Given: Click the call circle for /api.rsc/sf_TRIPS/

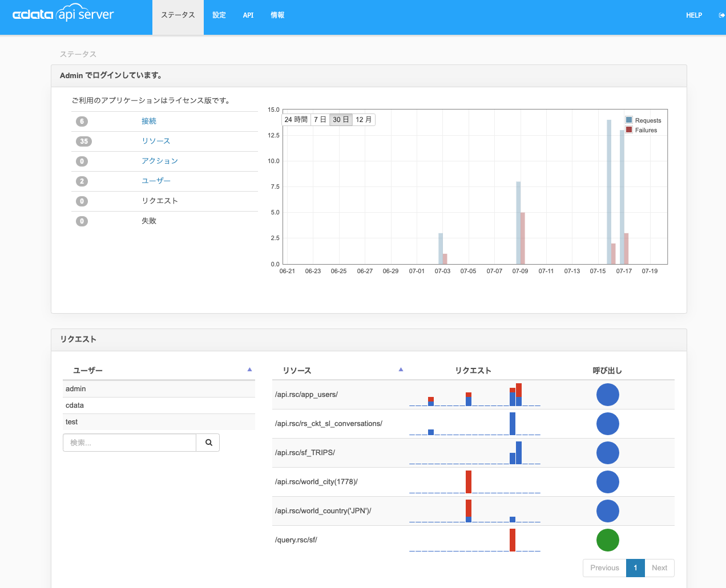Looking at the screenshot, I should [x=607, y=452].
